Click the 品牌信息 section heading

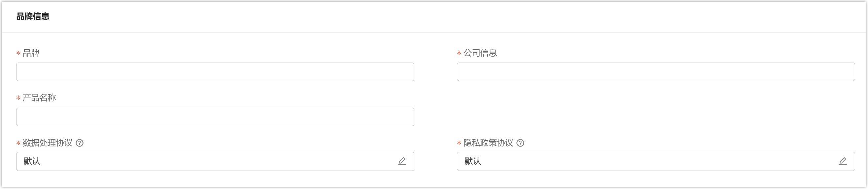tap(33, 16)
